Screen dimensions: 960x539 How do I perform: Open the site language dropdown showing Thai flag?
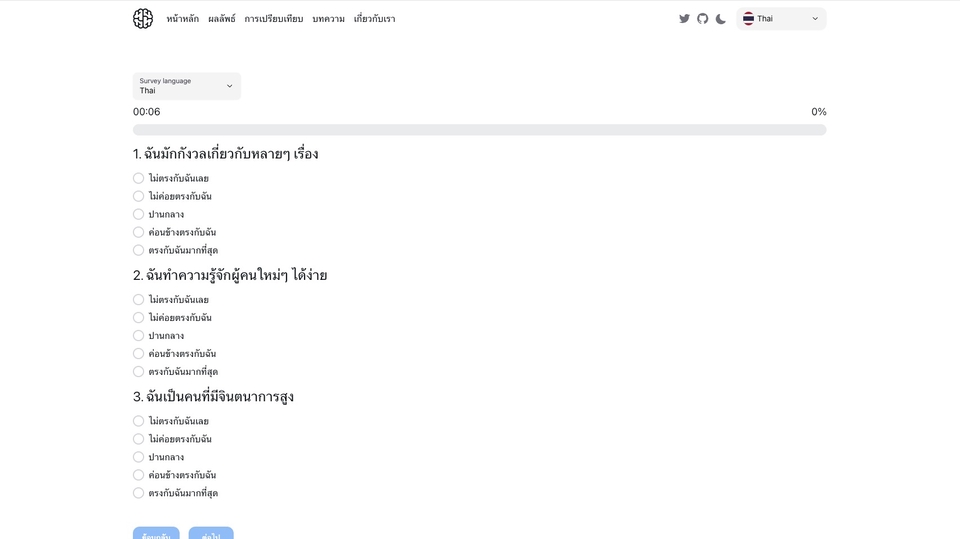781,18
